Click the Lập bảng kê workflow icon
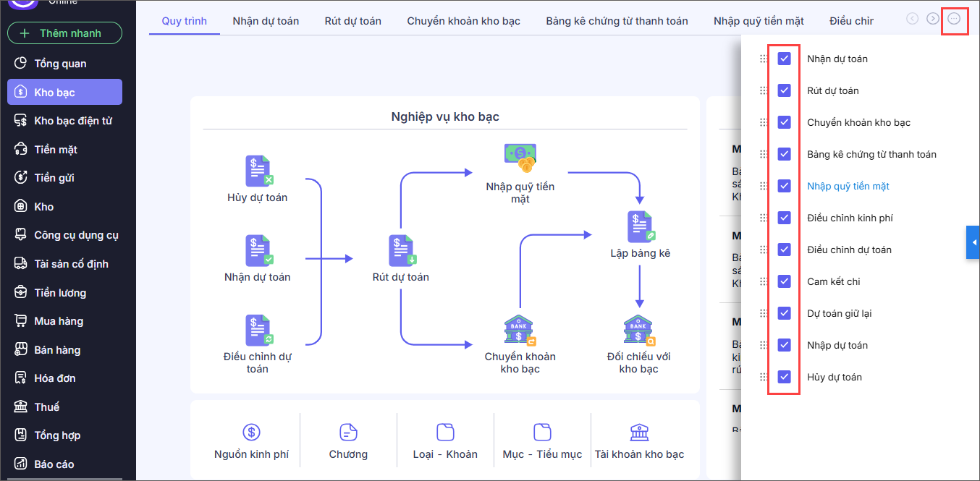The image size is (980, 481). click(x=640, y=226)
